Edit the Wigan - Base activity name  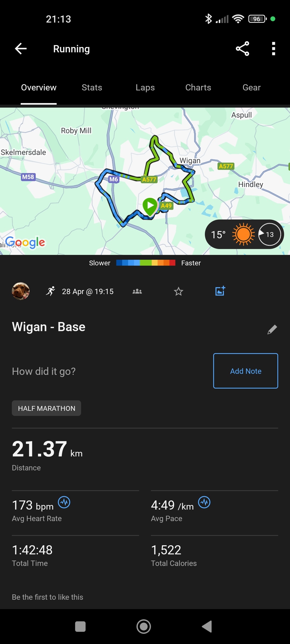pyautogui.click(x=272, y=329)
